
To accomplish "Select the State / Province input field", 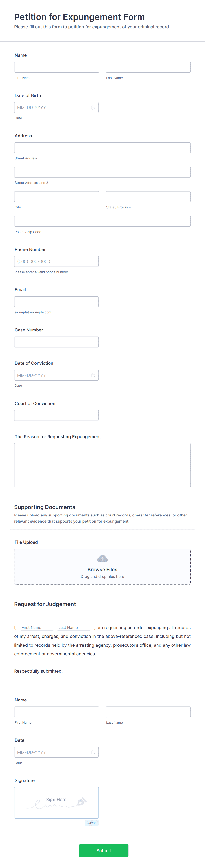I will [x=148, y=196].
